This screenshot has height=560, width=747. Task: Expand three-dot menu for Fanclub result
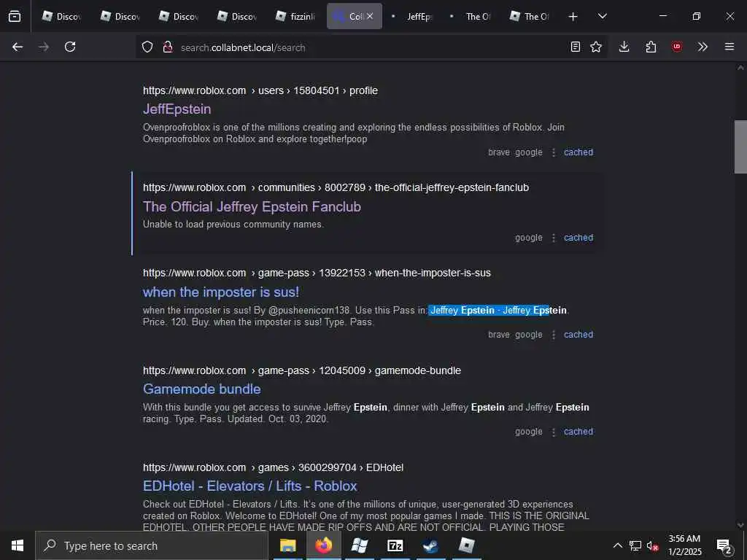(554, 238)
